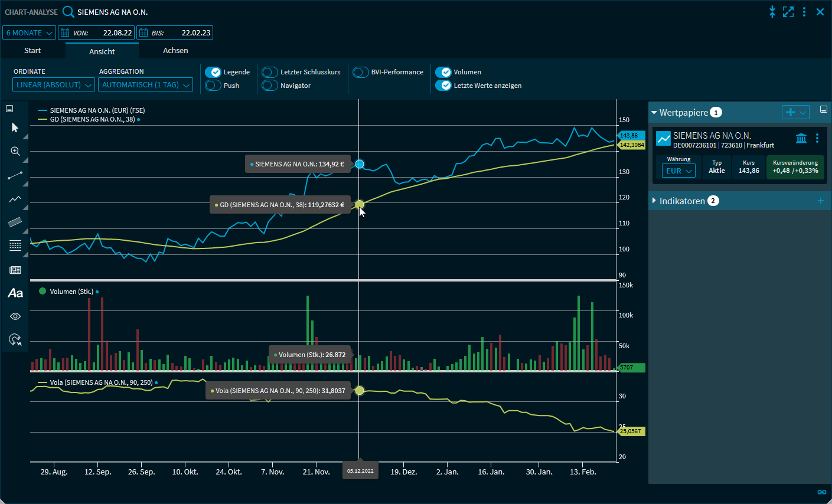
Task: Turn off the Legende toggle
Action: point(213,72)
